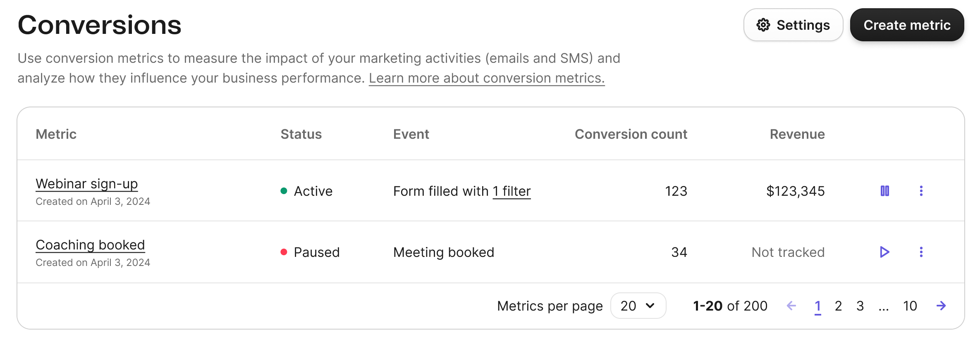Viewport: 980px width, 337px height.
Task: Click the gear icon in Settings button
Action: [x=763, y=25]
